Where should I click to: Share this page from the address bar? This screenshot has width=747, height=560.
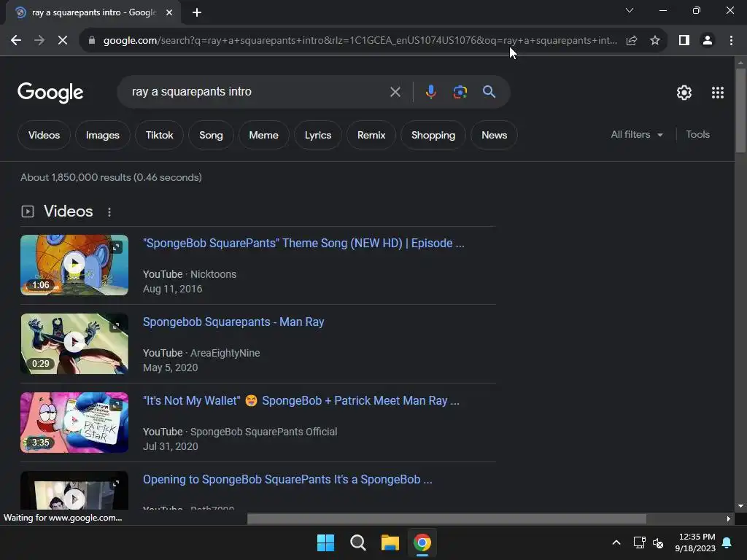pos(632,41)
